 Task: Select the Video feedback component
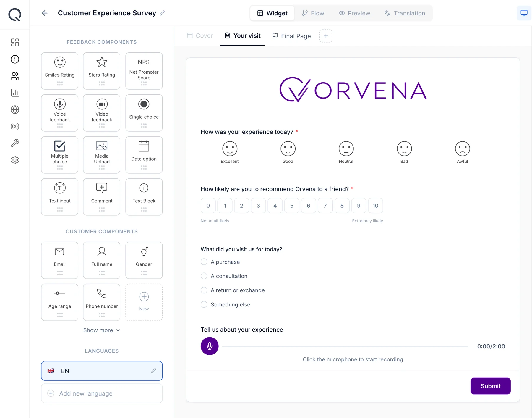tap(102, 113)
